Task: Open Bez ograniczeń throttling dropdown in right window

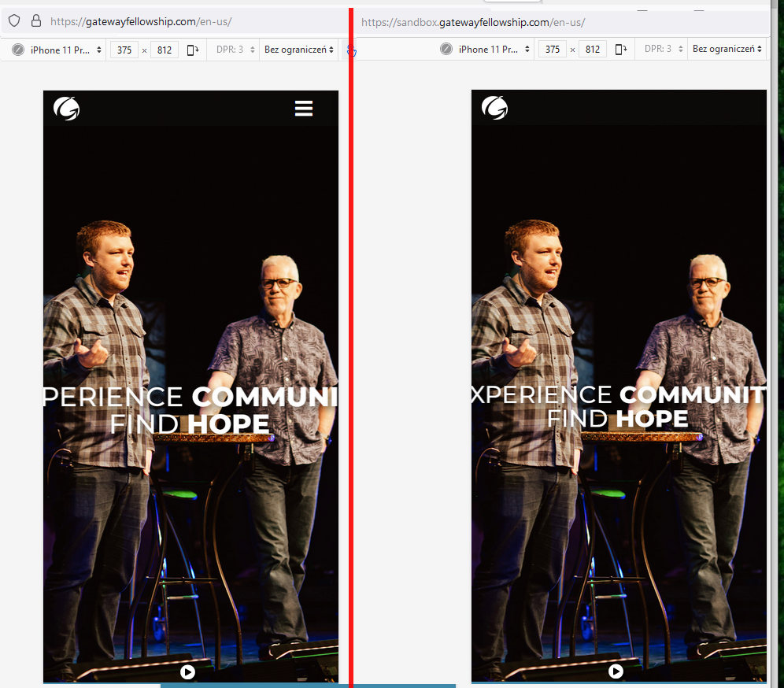Action: (727, 49)
